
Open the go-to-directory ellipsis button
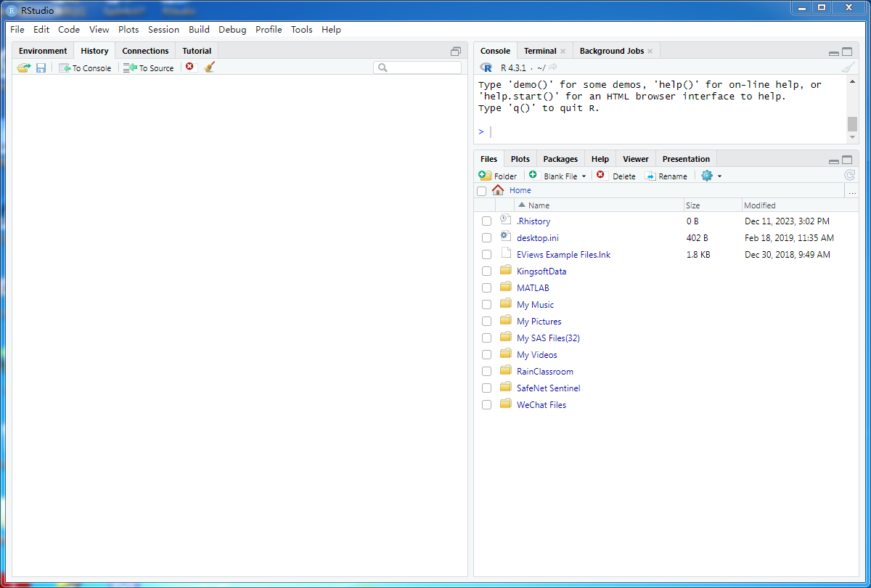(852, 191)
